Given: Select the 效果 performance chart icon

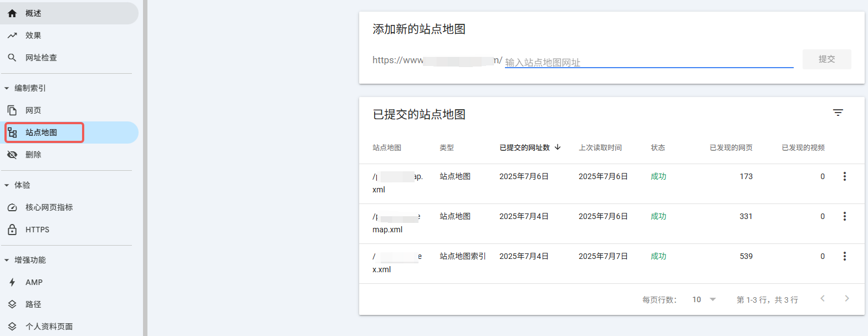Looking at the screenshot, I should point(12,35).
